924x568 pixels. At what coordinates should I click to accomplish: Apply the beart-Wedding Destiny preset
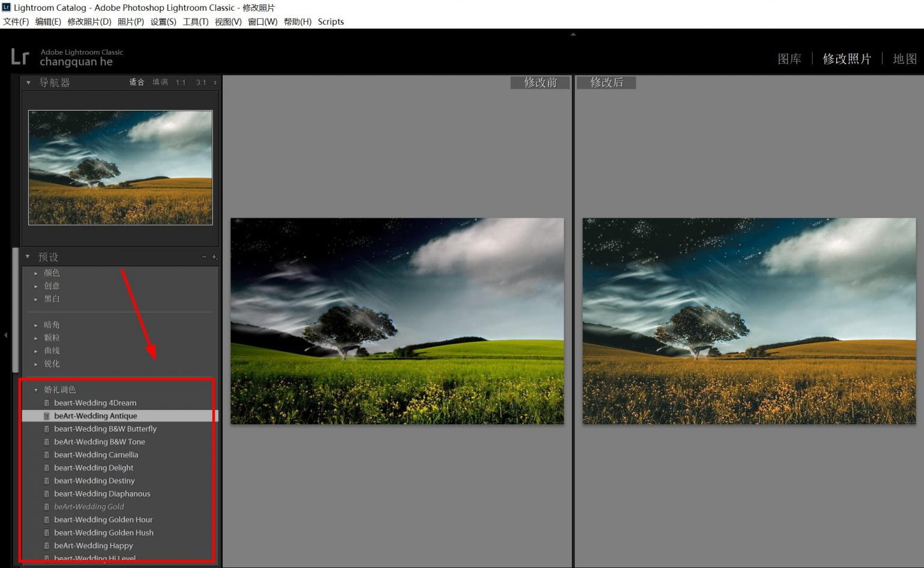[94, 481]
